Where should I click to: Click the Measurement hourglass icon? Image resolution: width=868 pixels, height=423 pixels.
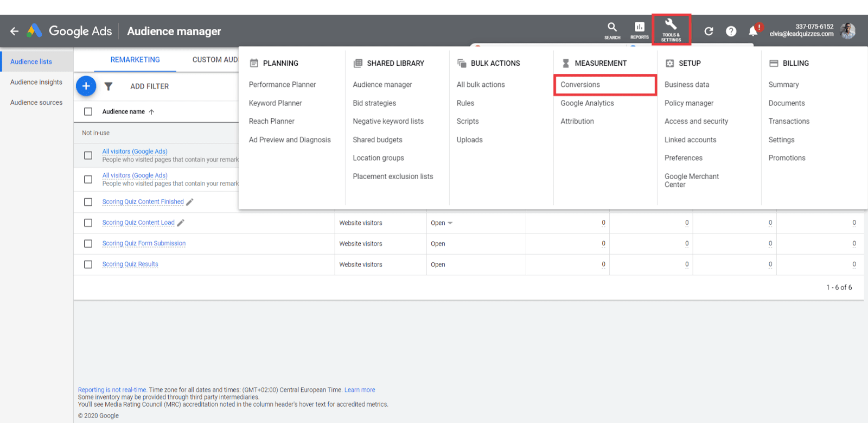click(566, 63)
